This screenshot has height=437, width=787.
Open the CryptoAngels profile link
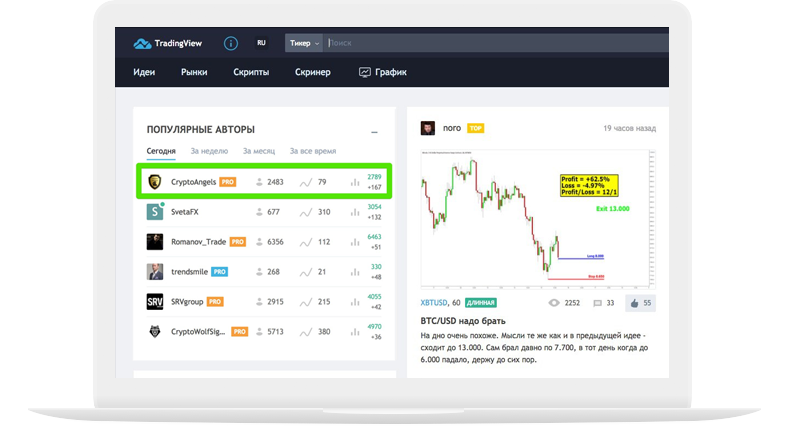[193, 182]
